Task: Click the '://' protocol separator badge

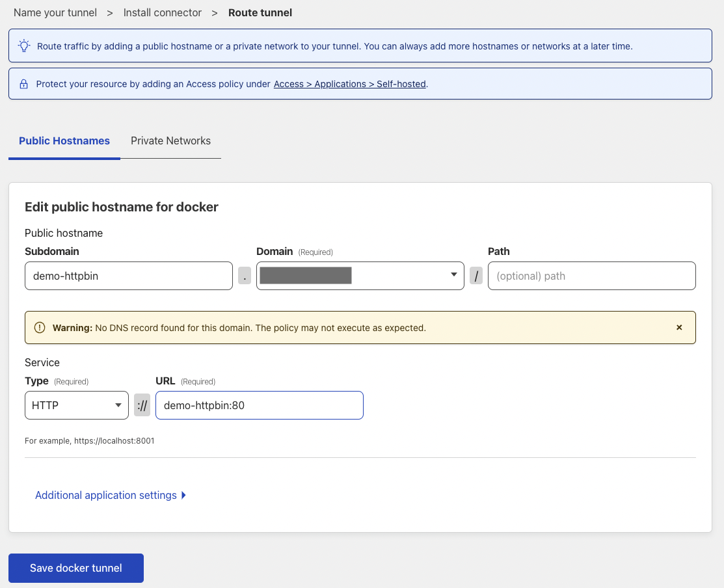Action: (x=142, y=405)
